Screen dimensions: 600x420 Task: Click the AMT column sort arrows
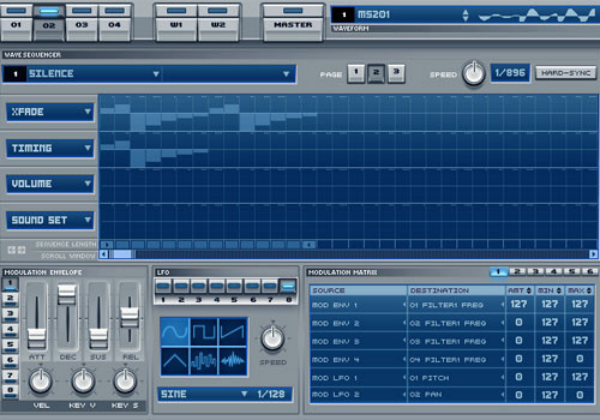coord(529,291)
